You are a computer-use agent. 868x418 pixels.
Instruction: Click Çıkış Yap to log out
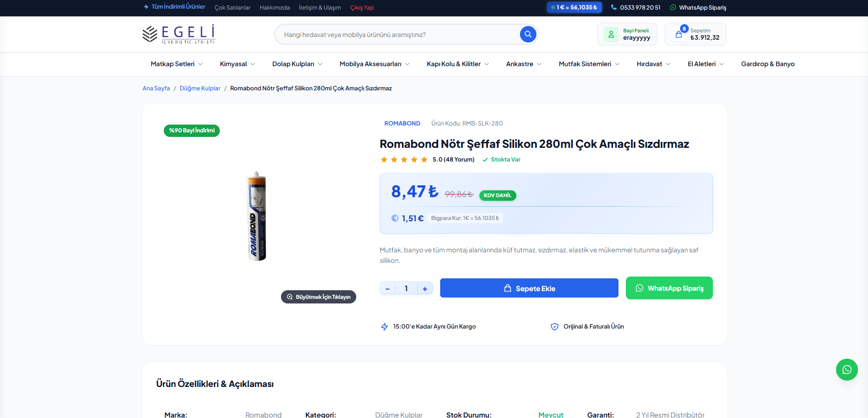(362, 8)
